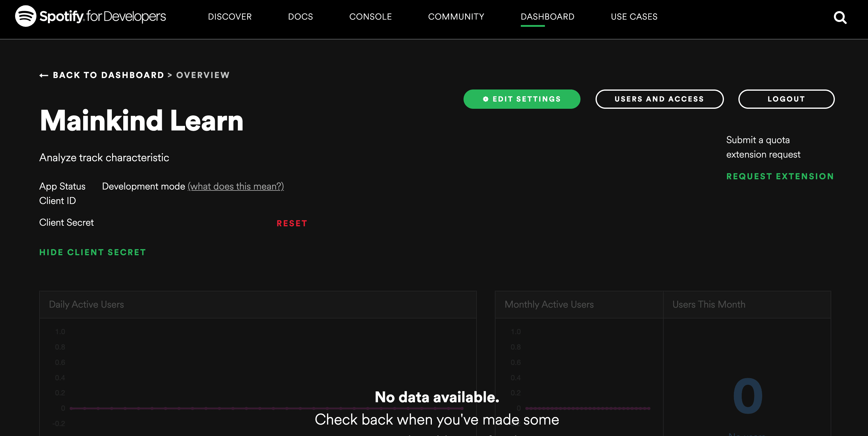Click the Request Extension link

point(780,176)
